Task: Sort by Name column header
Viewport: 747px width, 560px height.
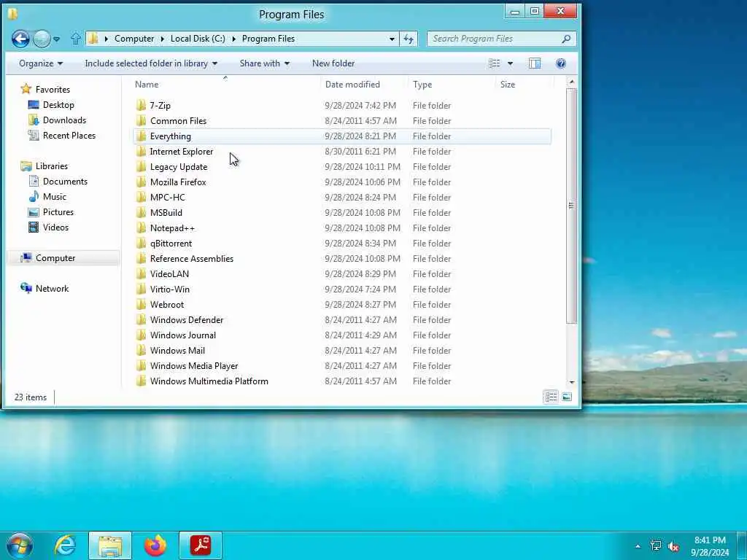Action: 147,85
